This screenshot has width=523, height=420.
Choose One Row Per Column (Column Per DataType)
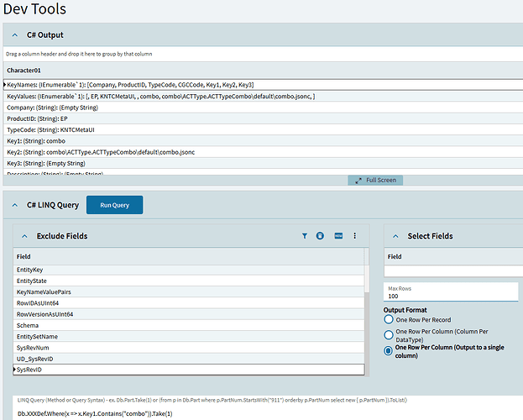click(389, 335)
